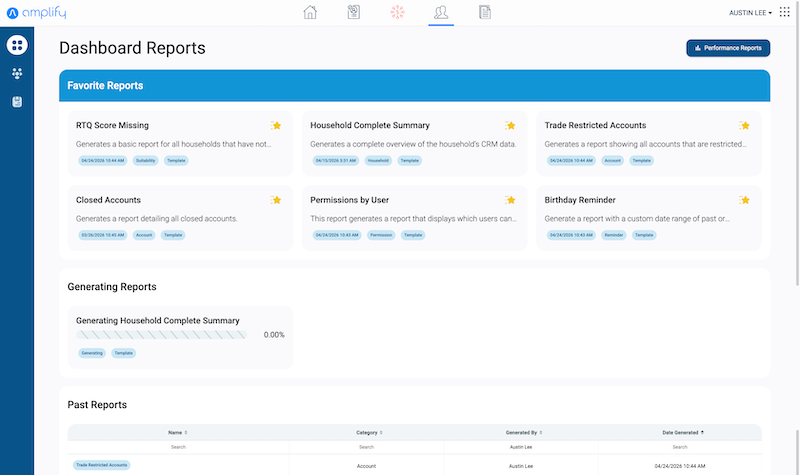Click the Reminder tag on Birthday Reminder
Screen dimensions: 800x475
click(x=614, y=235)
